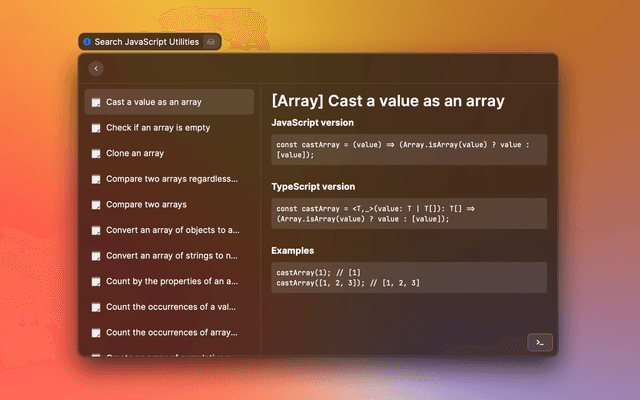Open Count the occurrences of a value
Screen dimensions: 640x400
point(172,307)
